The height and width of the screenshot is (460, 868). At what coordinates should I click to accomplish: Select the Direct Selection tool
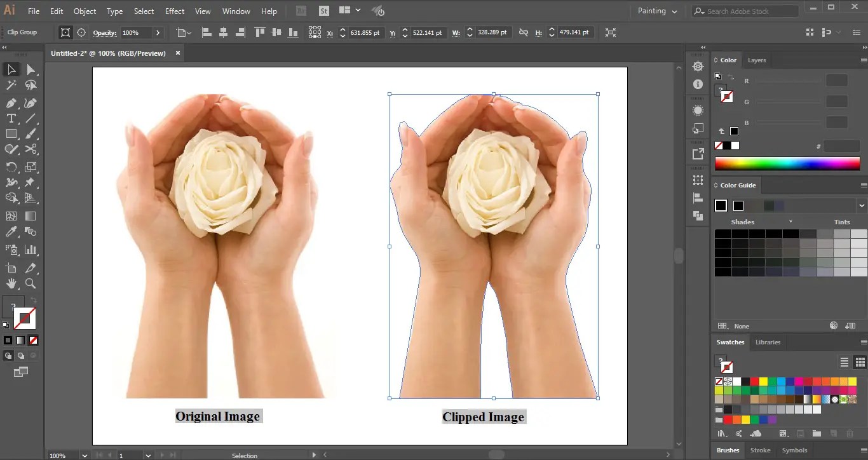pos(31,69)
